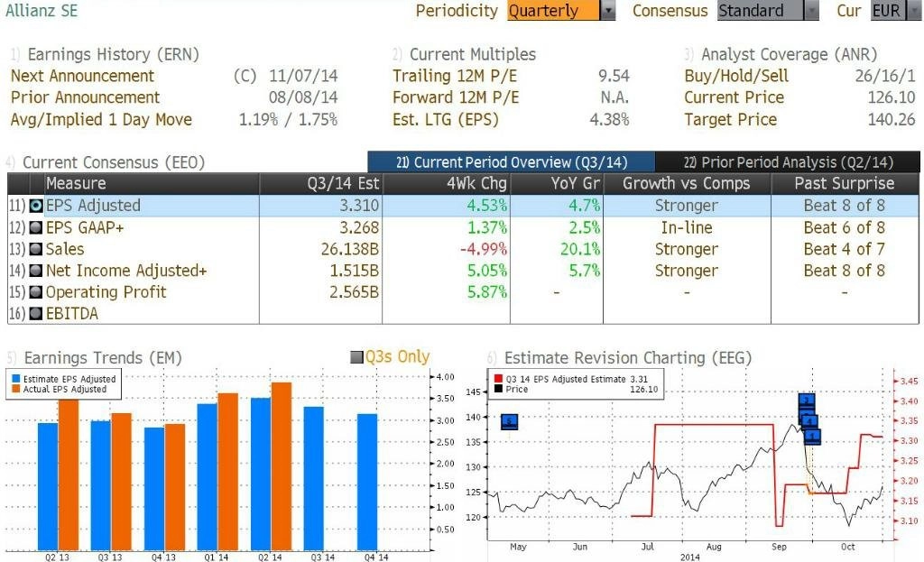The height and width of the screenshot is (562, 924).
Task: Select the EPS Adjusted radio button
Action: [36, 206]
